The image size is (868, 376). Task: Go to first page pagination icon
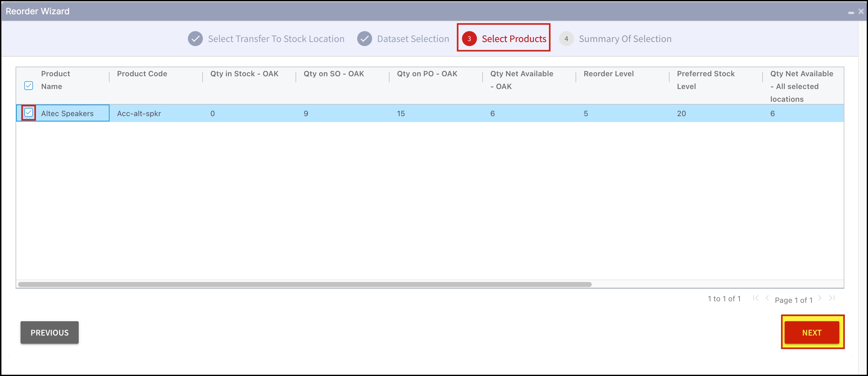click(755, 298)
